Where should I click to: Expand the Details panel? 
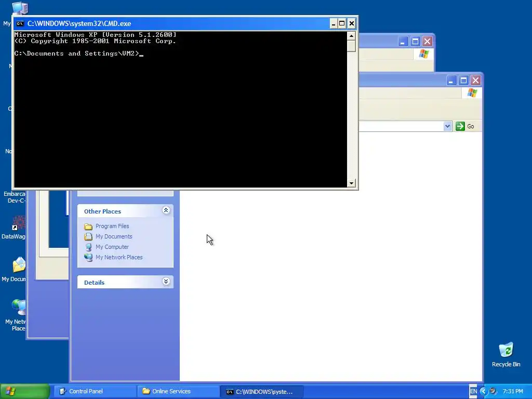point(166,282)
